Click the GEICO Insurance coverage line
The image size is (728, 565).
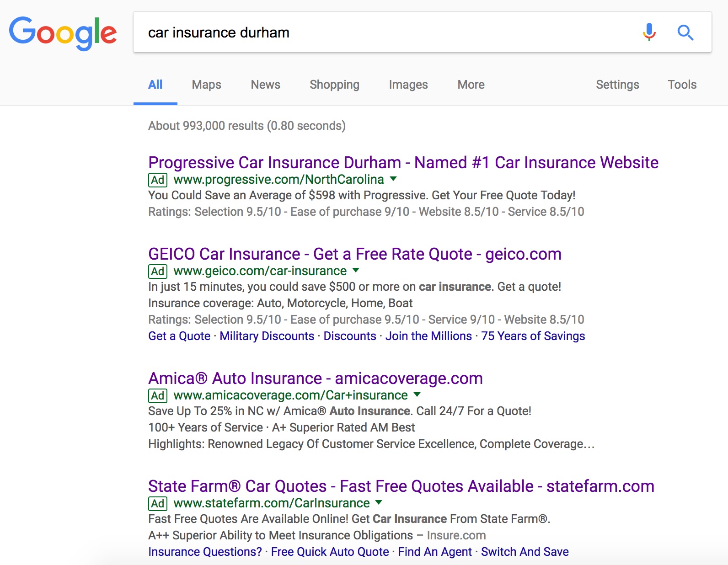280,303
